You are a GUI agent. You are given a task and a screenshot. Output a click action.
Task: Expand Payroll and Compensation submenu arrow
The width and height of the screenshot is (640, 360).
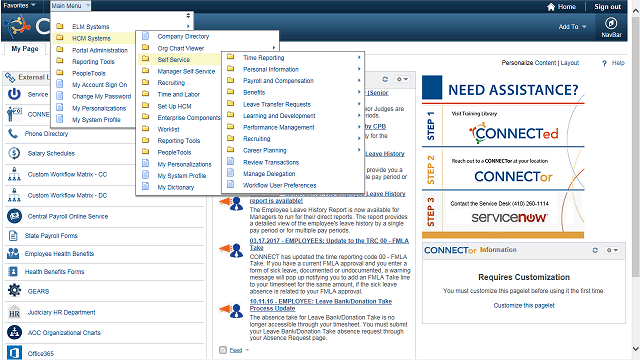click(359, 80)
